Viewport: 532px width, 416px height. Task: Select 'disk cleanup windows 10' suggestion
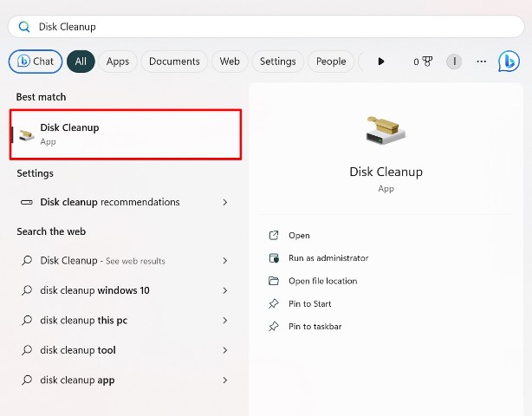[x=126, y=290]
